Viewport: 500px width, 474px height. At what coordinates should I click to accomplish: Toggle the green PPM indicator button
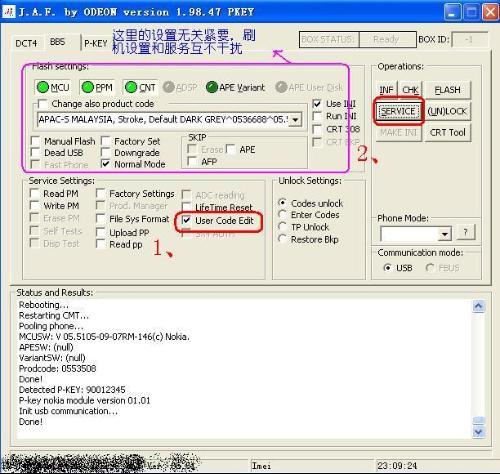point(97,87)
